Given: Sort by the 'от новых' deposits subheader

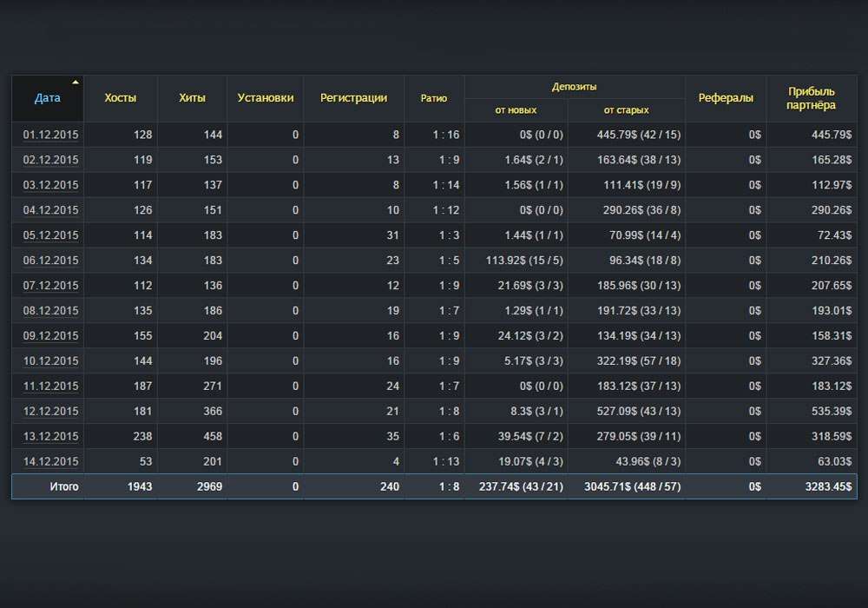Looking at the screenshot, I should [516, 110].
